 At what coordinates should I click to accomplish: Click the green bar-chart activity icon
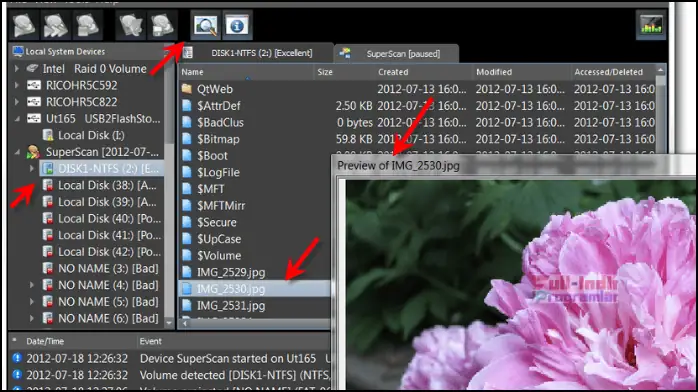click(651, 26)
